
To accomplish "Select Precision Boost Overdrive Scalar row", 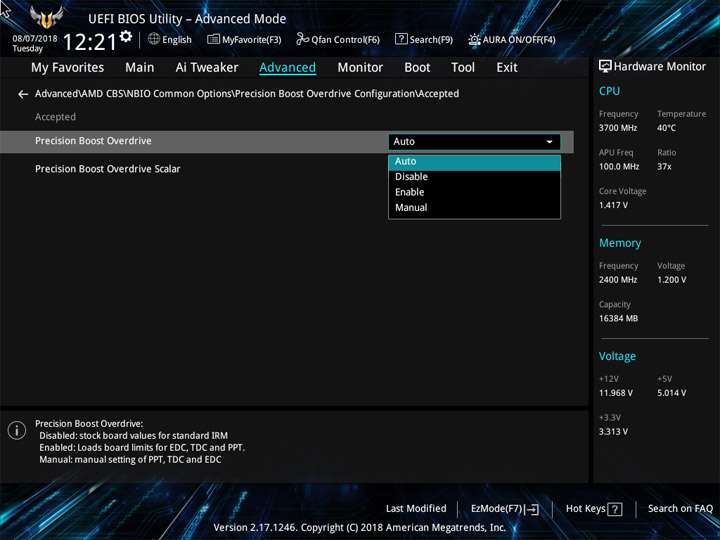I will pos(107,169).
